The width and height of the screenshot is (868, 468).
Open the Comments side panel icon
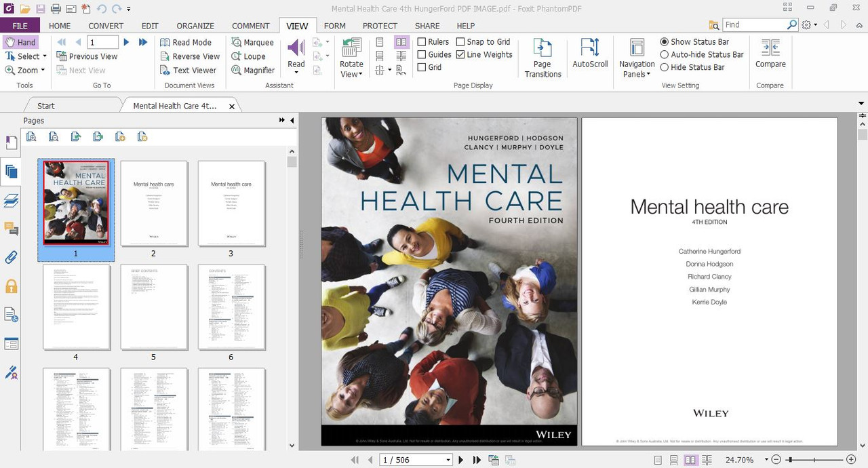pos(11,229)
